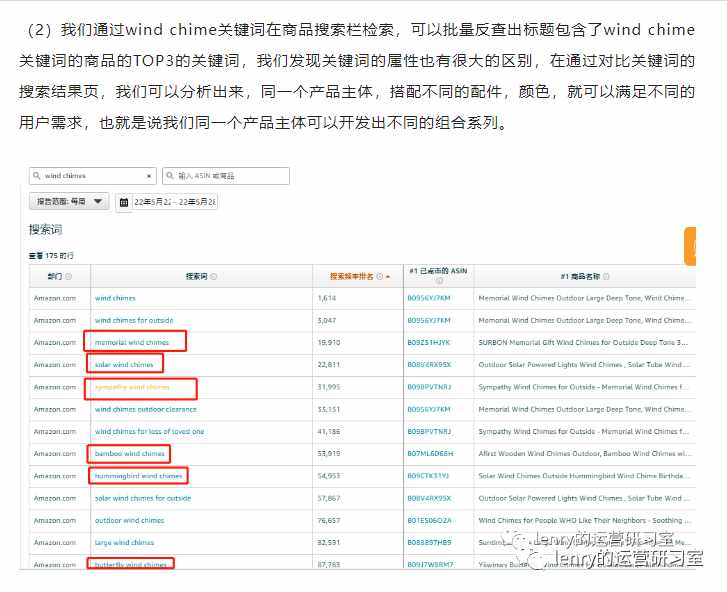727x592 pixels.
Task: Select rank value 1,614
Action: click(327, 298)
